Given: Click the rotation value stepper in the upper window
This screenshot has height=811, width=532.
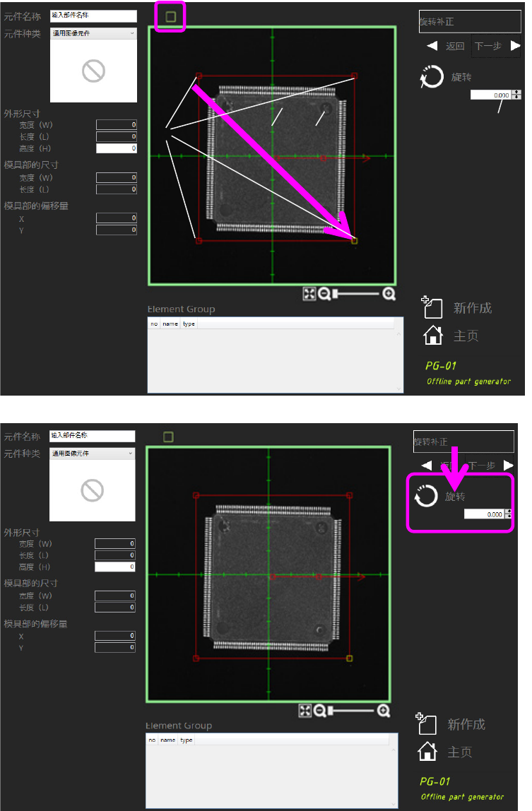Looking at the screenshot, I should tap(516, 95).
